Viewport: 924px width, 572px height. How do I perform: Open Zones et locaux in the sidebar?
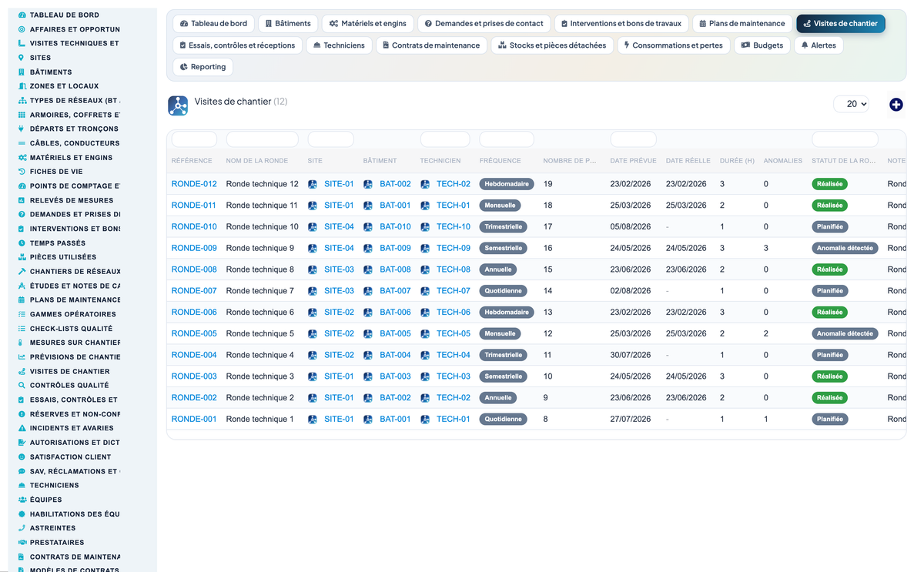(64, 86)
